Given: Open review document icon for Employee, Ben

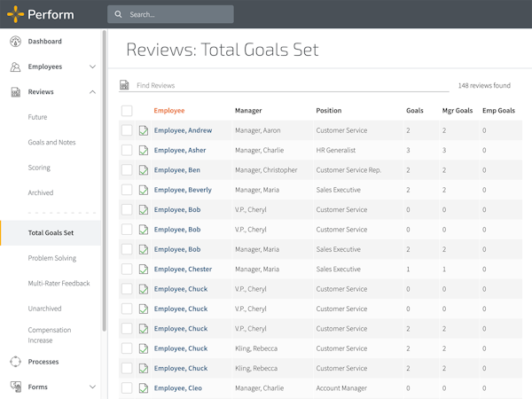Looking at the screenshot, I should (144, 170).
